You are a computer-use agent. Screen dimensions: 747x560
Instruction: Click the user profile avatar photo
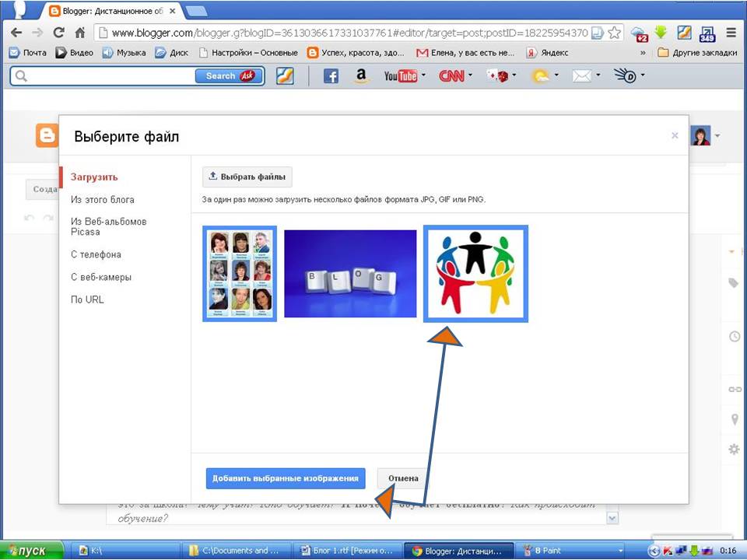(x=700, y=136)
